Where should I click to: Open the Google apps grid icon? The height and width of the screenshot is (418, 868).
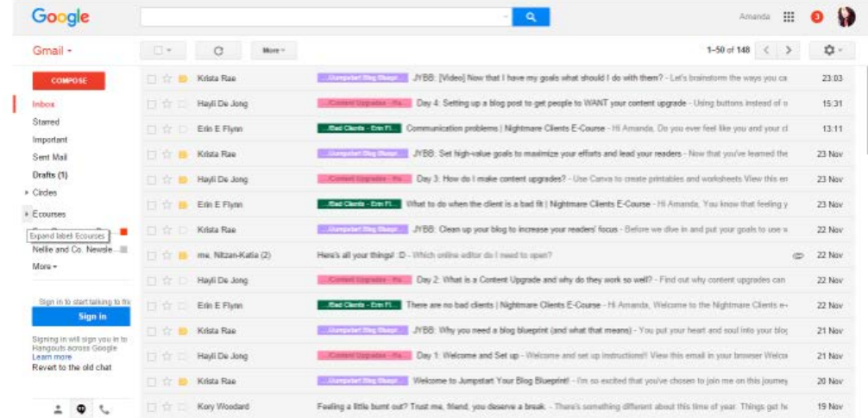coord(789,17)
